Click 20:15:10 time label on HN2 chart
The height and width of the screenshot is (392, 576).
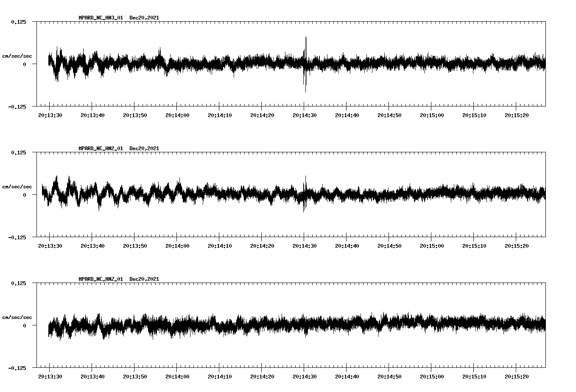tap(474, 246)
